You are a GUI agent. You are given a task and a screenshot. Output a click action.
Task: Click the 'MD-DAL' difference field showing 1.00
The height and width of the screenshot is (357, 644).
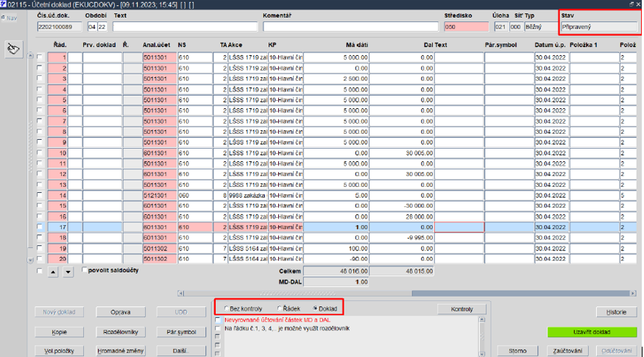[336, 282]
